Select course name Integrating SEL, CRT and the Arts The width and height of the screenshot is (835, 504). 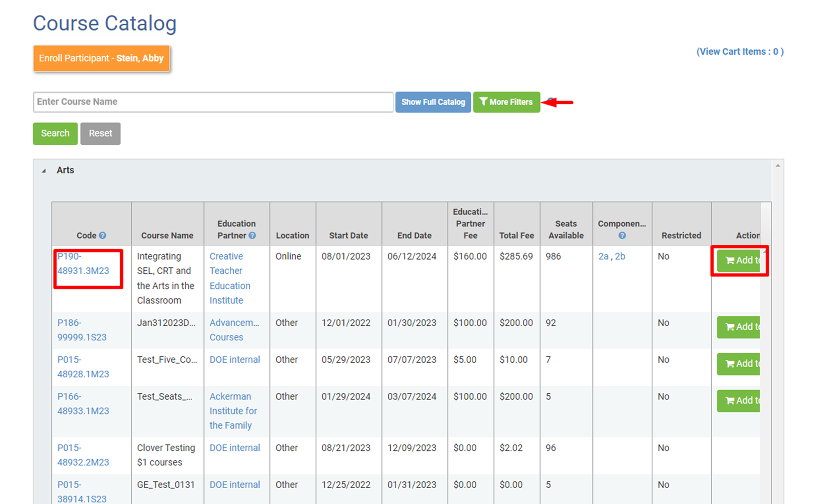click(x=165, y=278)
